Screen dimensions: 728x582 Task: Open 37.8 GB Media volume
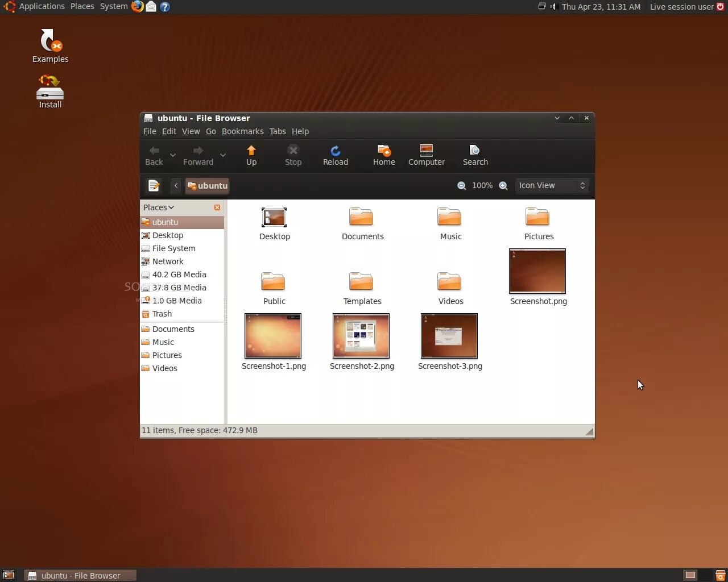pyautogui.click(x=182, y=288)
